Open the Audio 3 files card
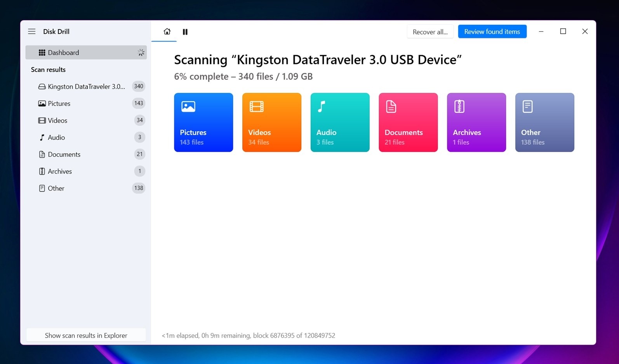 tap(340, 122)
